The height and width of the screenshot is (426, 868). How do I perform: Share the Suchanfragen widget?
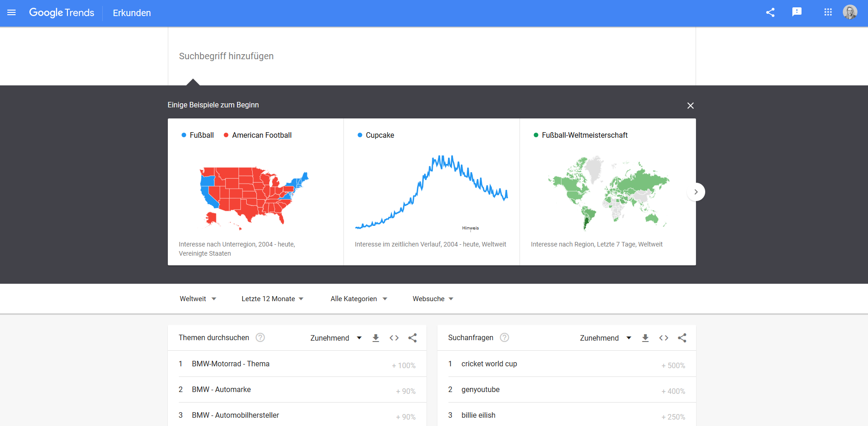(x=682, y=338)
